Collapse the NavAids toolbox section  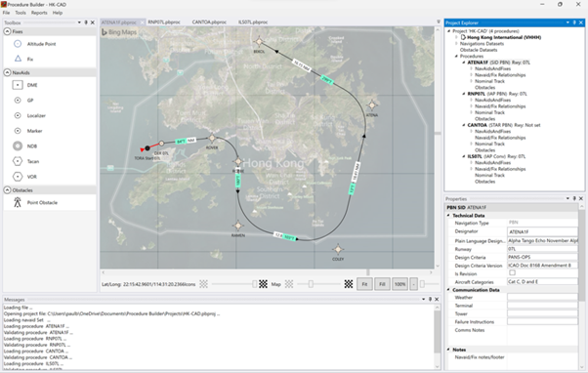pos(7,72)
